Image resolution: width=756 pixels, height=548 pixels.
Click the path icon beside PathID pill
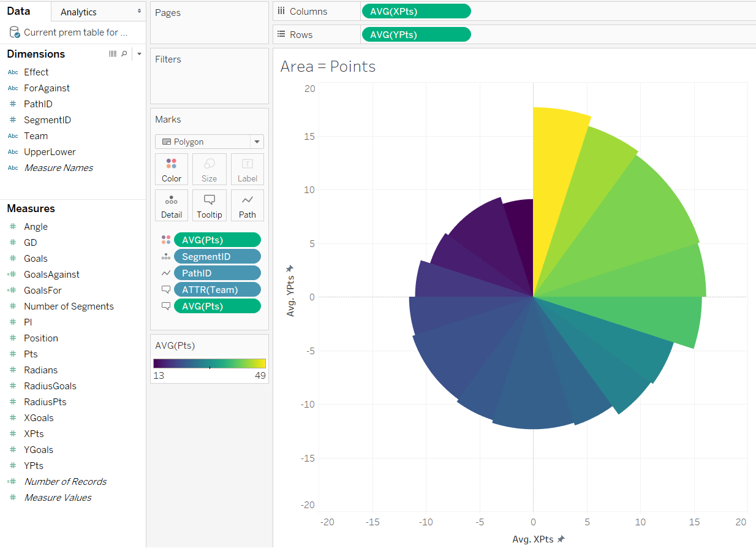pyautogui.click(x=165, y=273)
